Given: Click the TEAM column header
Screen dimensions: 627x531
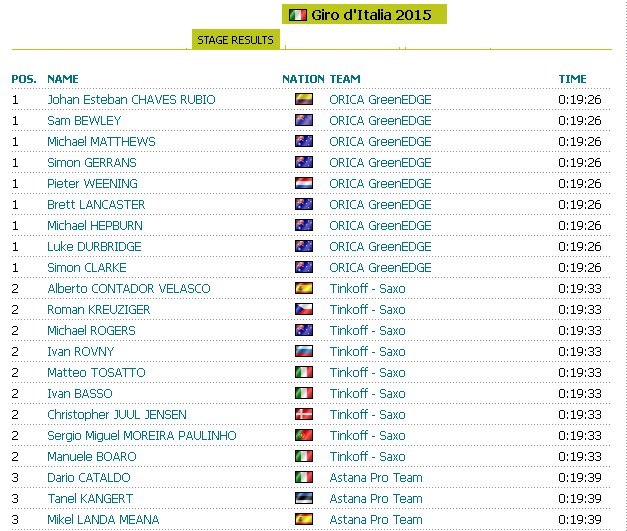Looking at the screenshot, I should tap(345, 79).
